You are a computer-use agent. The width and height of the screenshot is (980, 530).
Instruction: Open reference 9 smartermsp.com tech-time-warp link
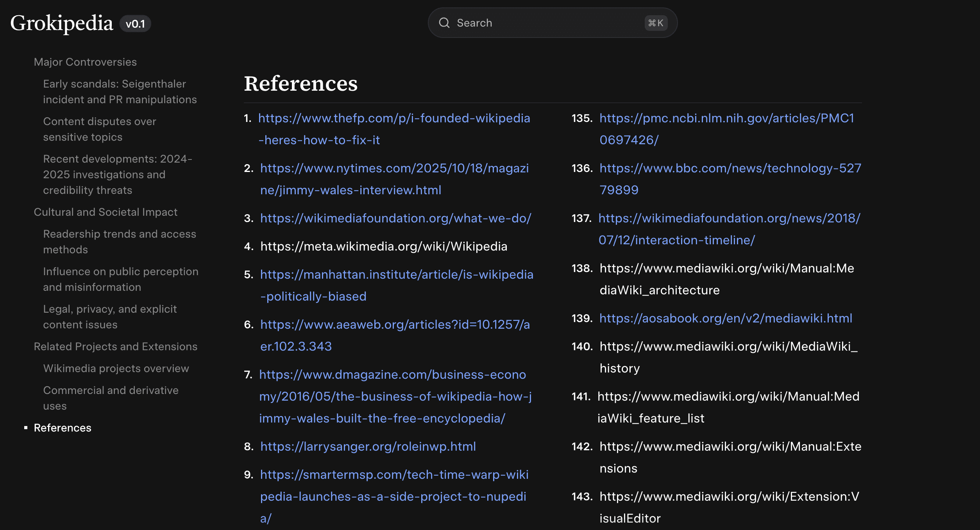coord(394,496)
